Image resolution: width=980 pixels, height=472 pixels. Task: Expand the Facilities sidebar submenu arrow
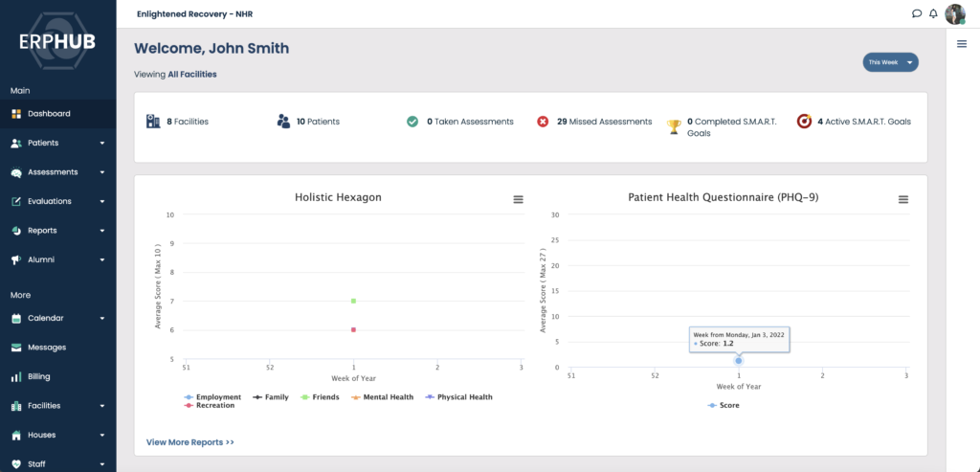click(101, 406)
